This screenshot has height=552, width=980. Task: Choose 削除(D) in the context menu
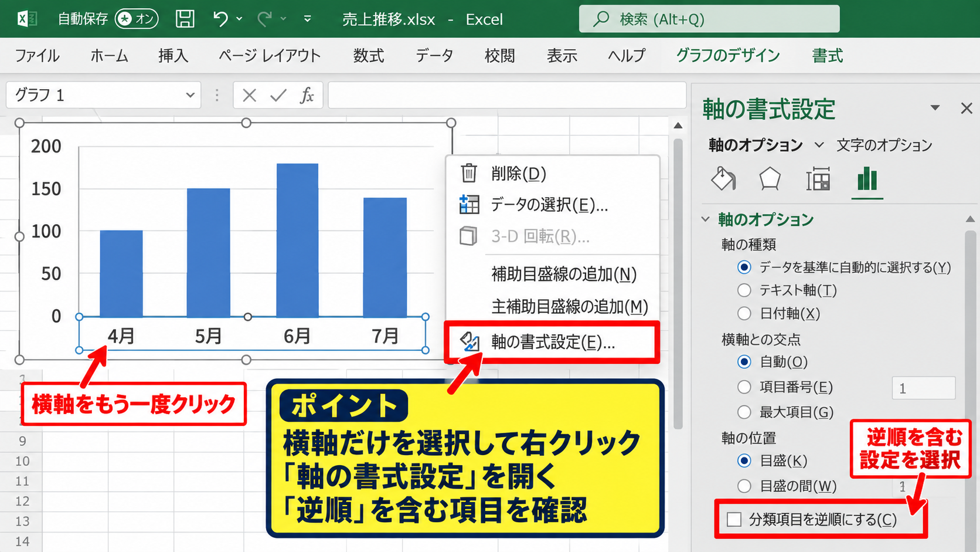point(552,174)
